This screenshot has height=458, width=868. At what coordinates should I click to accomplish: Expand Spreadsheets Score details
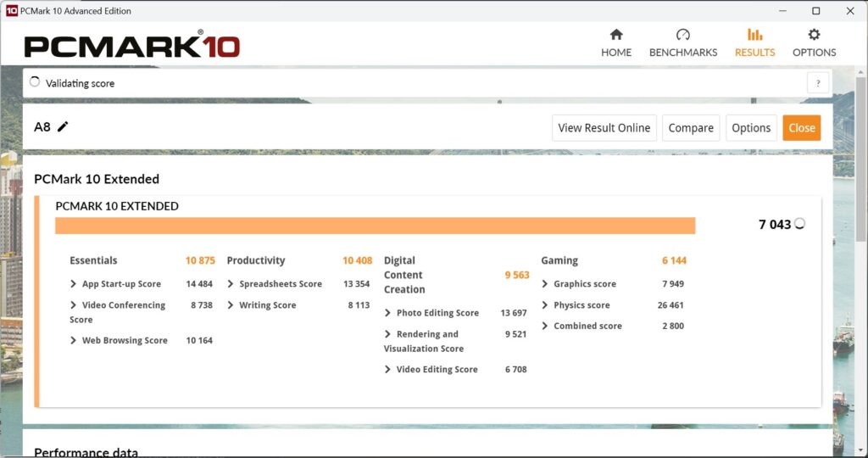click(231, 283)
